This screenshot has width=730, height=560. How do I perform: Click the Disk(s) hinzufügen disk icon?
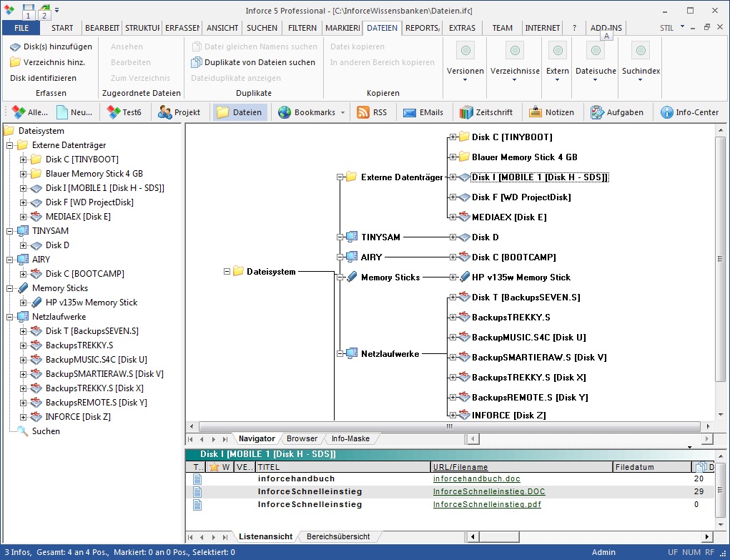coord(15,46)
